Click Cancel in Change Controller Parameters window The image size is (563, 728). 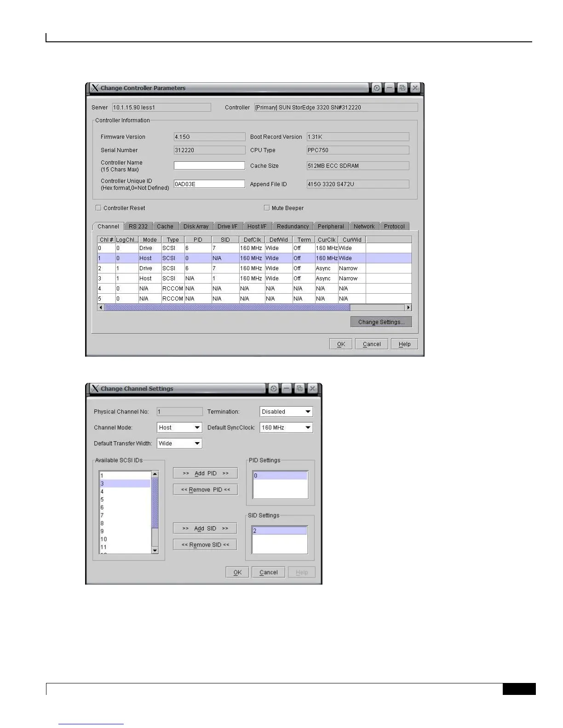372,344
